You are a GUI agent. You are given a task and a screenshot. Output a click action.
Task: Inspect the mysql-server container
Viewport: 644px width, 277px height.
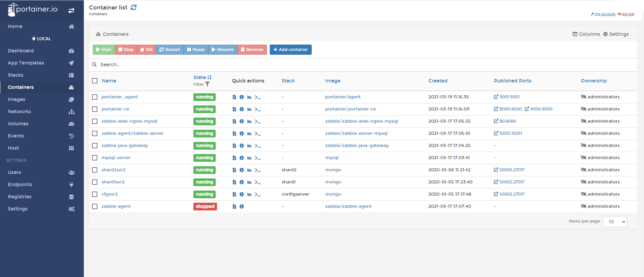(x=242, y=158)
